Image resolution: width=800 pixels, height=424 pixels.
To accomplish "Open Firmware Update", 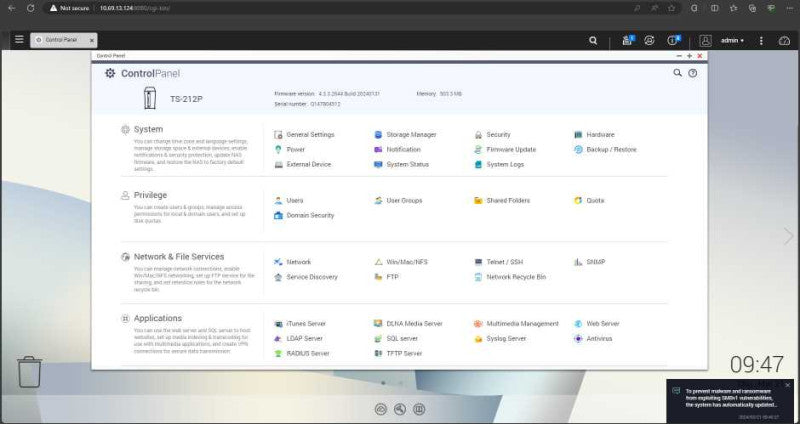I will (x=505, y=149).
